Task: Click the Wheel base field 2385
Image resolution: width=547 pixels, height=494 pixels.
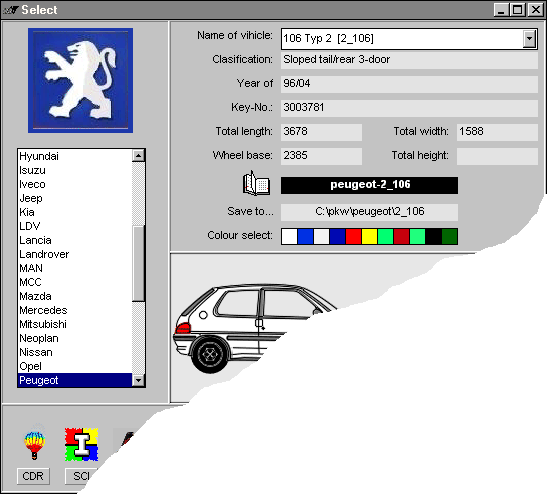Action: coord(321,156)
